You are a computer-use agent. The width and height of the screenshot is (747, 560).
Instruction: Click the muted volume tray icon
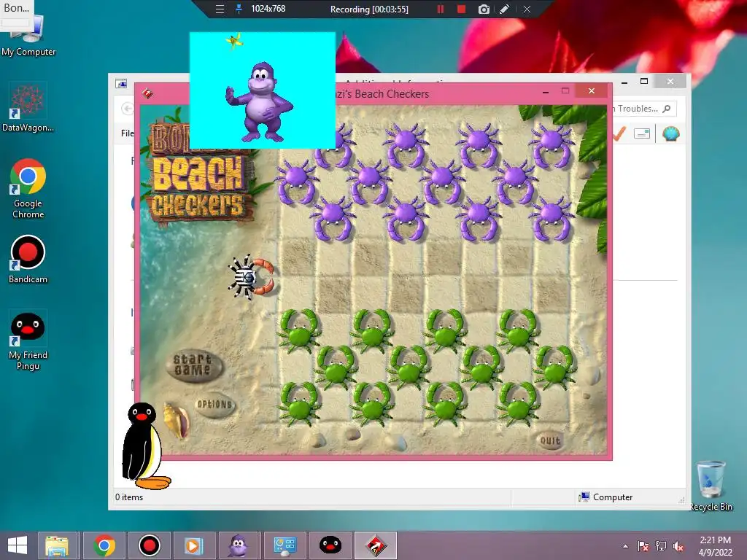click(x=678, y=546)
